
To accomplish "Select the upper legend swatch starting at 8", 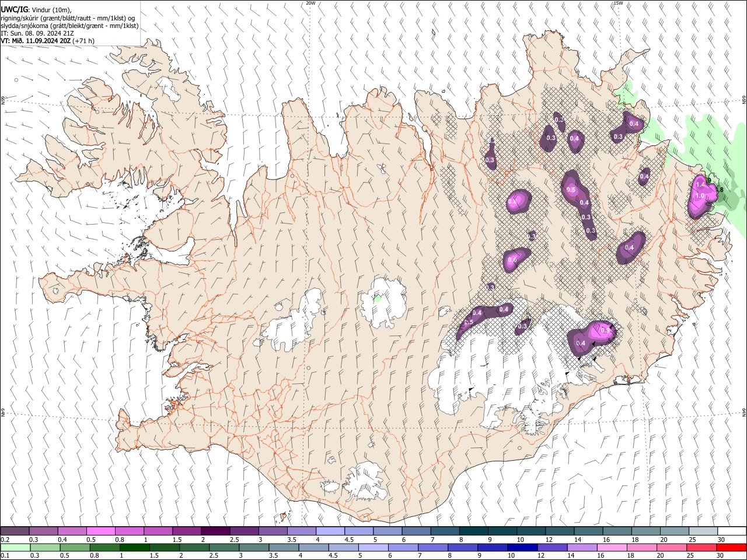I will point(474,531).
